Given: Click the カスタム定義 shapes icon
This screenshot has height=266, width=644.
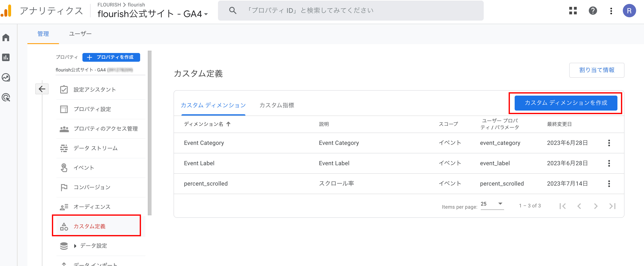Looking at the screenshot, I should click(x=64, y=227).
